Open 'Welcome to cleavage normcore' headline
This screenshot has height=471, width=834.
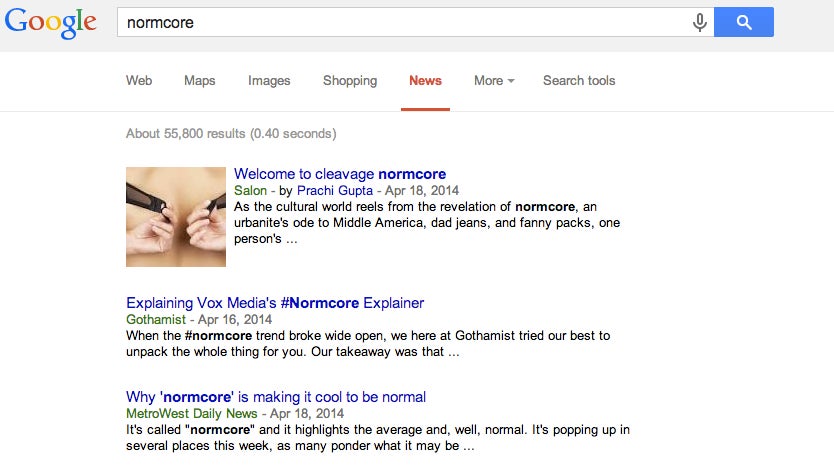coord(340,174)
